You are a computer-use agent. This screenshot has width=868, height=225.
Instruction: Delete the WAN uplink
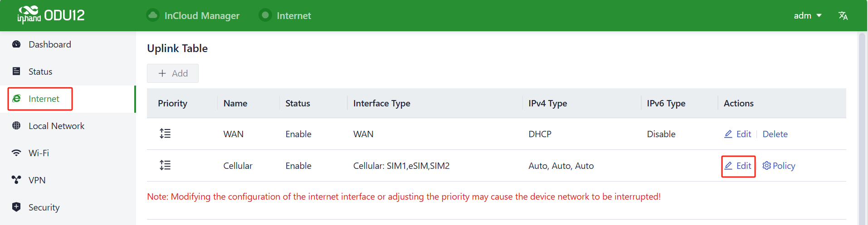(x=775, y=134)
